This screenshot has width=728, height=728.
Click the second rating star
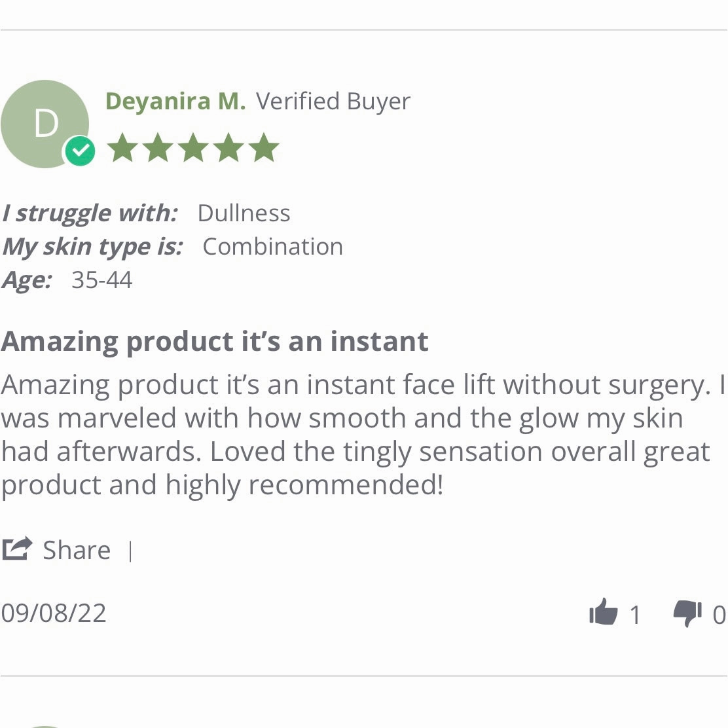point(158,148)
